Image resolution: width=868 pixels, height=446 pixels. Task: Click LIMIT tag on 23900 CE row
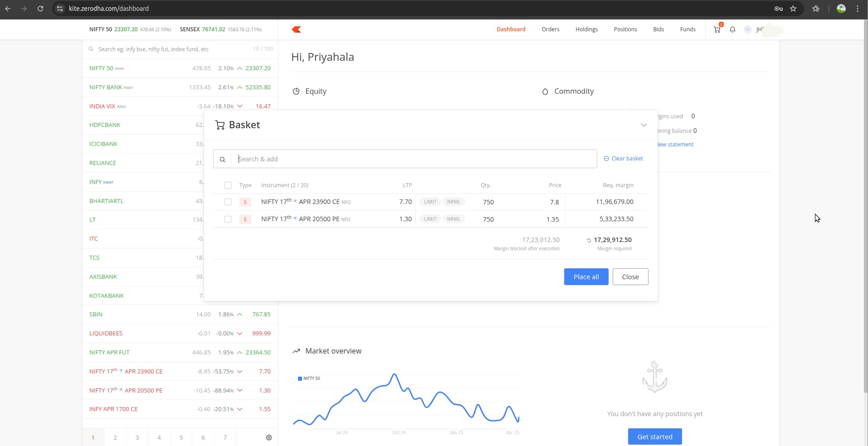[430, 202]
